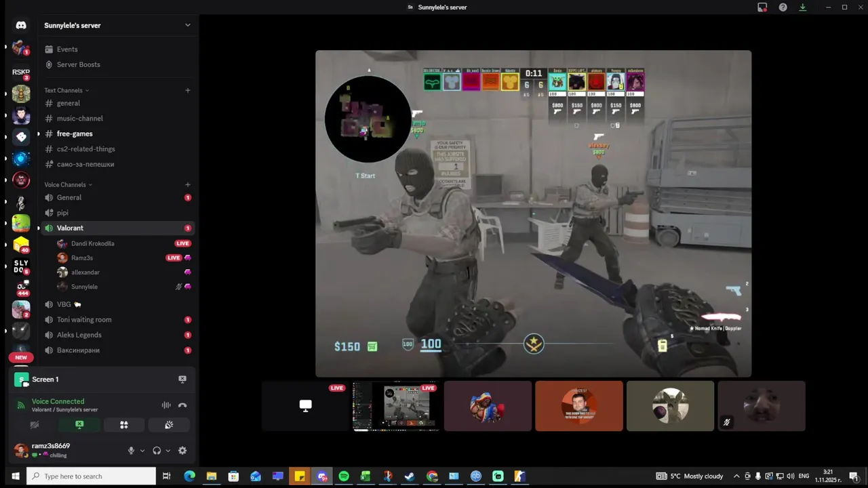868x488 pixels.
Task: Join Toni waiting room voice channel
Action: click(x=118, y=320)
